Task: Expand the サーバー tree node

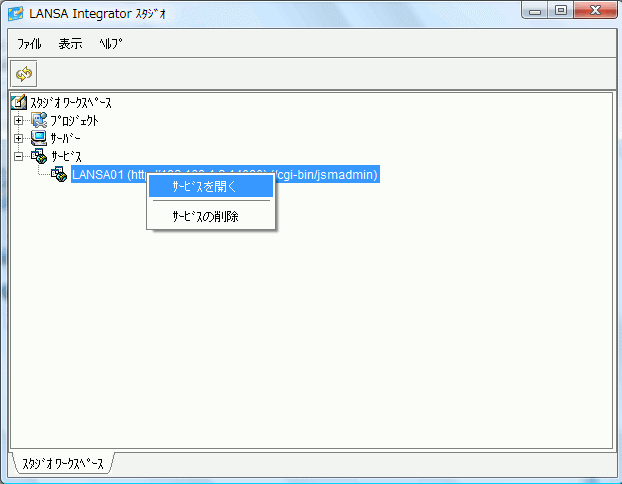Action: tap(18, 138)
